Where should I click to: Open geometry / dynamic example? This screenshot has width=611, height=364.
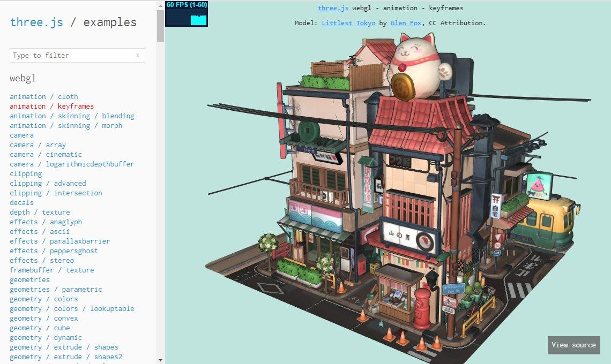point(46,338)
